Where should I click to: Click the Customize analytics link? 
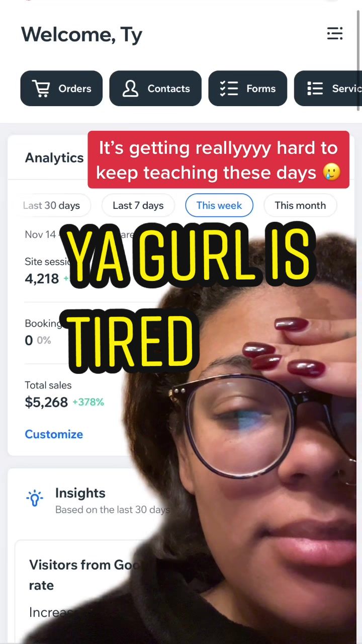click(x=54, y=434)
